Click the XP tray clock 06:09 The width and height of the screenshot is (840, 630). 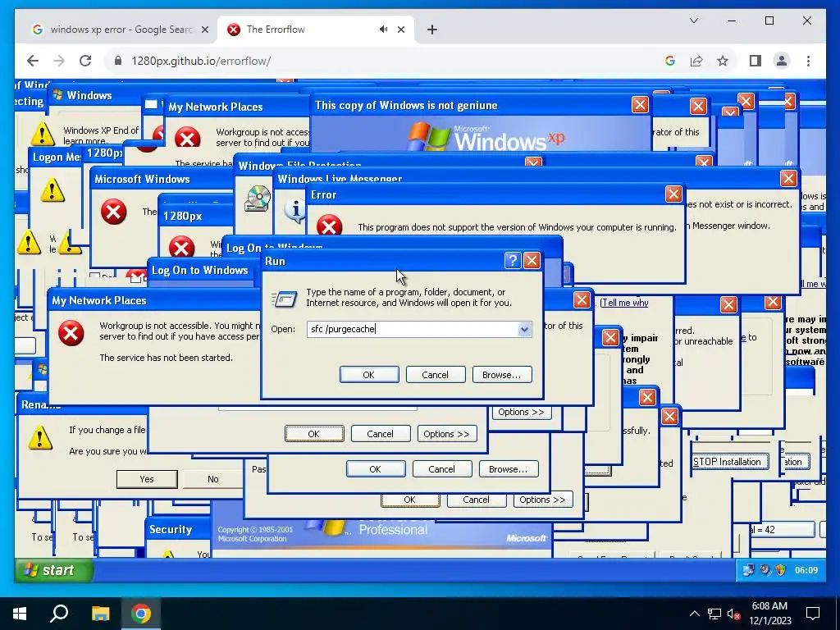pyautogui.click(x=806, y=570)
